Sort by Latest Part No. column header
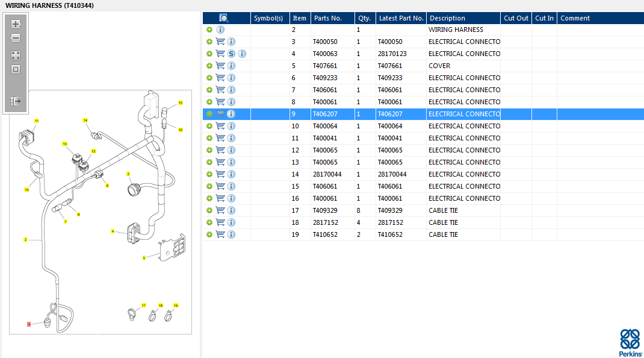 tap(401, 18)
